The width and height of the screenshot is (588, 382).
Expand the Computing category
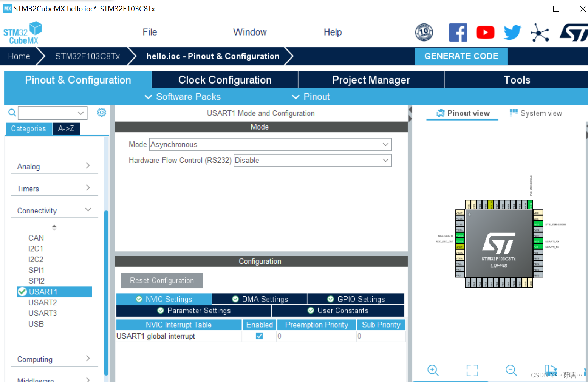(x=54, y=359)
